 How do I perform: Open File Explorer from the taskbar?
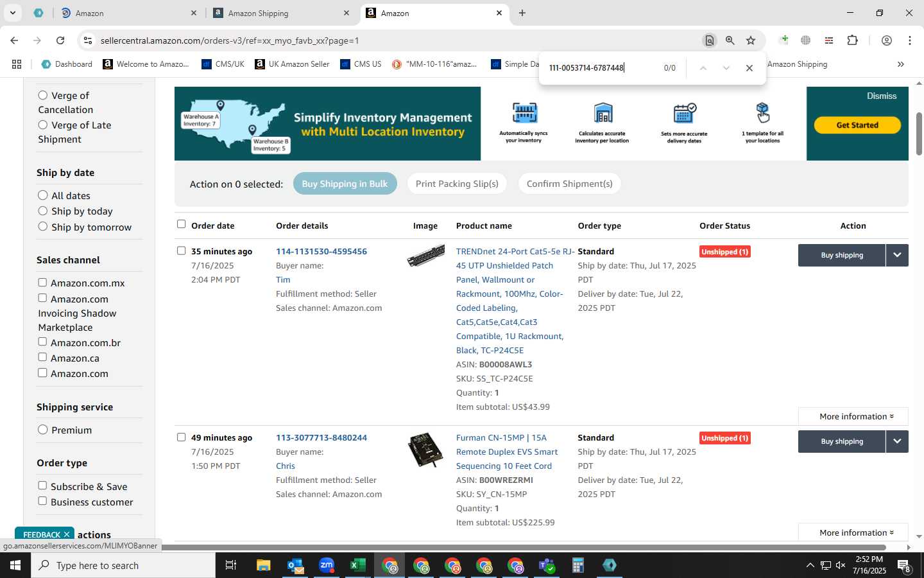click(x=264, y=565)
